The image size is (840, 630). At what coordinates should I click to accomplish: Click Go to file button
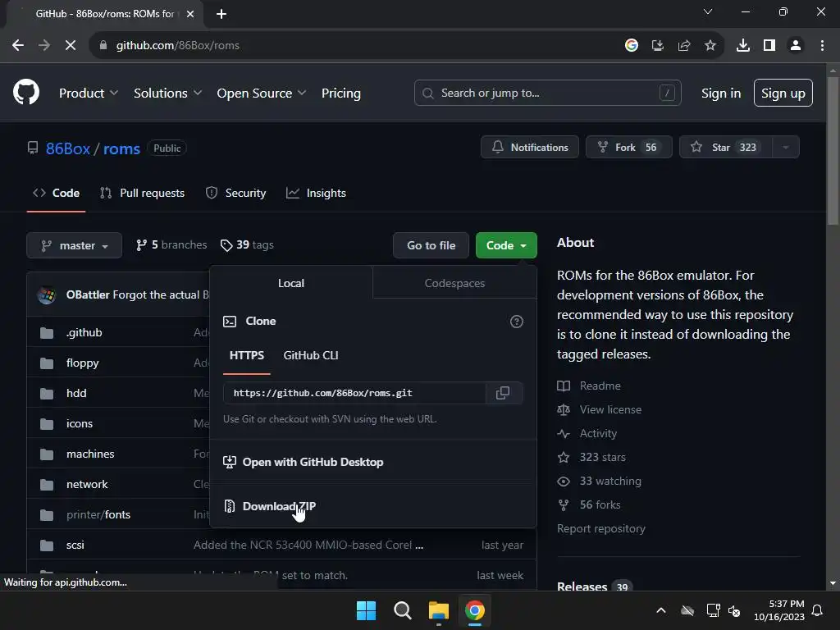431,245
